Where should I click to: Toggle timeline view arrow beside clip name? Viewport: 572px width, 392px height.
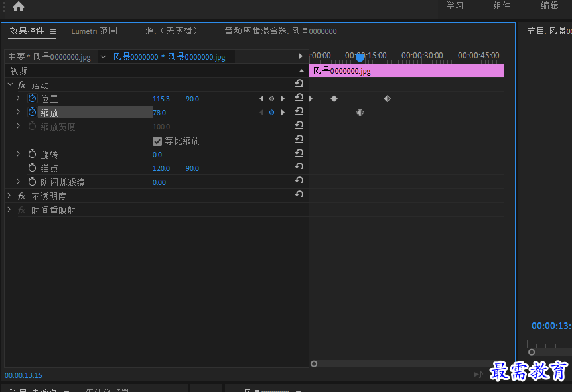301,56
